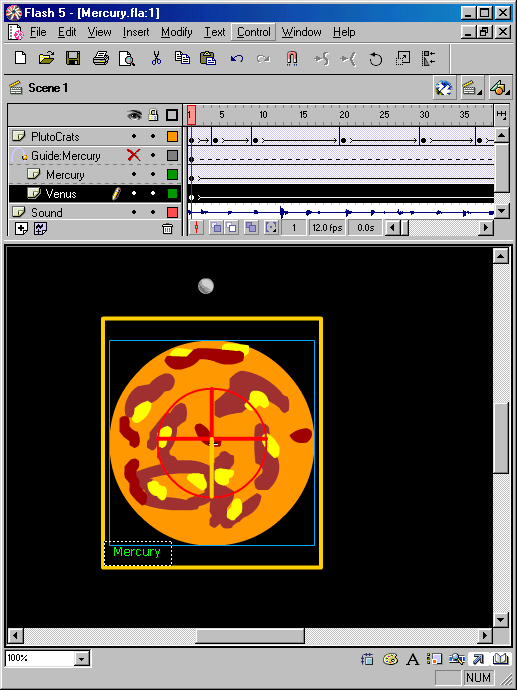The image size is (517, 690).
Task: Lock the PlutoCrats layer
Action: click(153, 136)
